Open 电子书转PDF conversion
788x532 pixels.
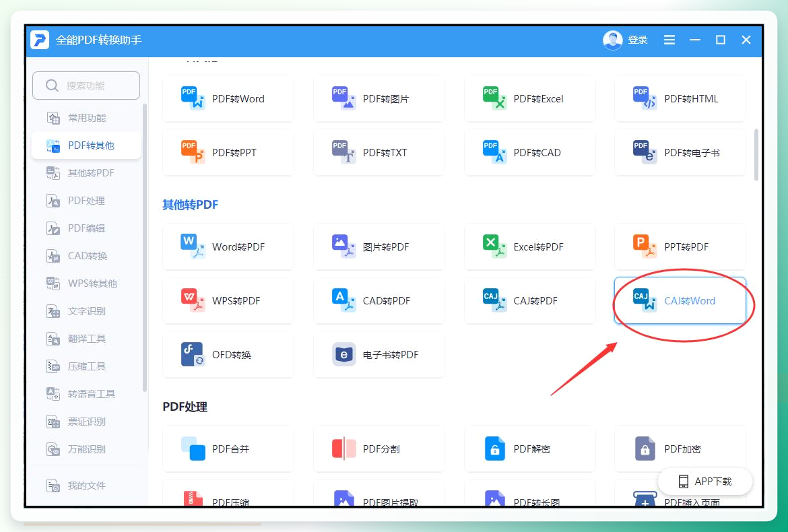coord(379,355)
